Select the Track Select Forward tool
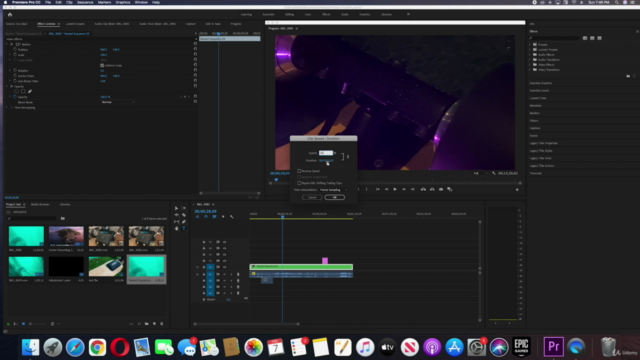The width and height of the screenshot is (640, 360). tap(184, 208)
